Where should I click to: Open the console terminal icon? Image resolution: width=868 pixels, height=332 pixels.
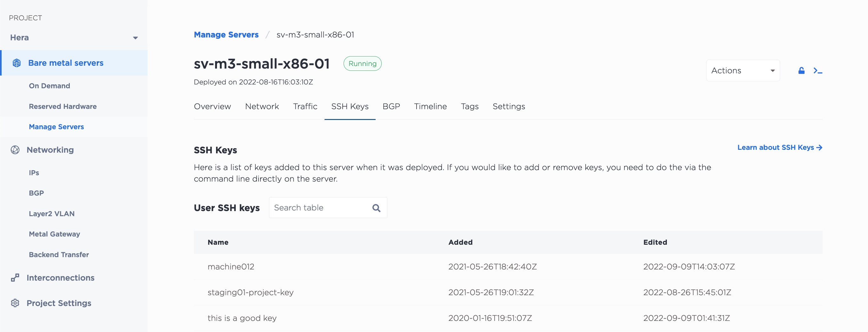[818, 70]
